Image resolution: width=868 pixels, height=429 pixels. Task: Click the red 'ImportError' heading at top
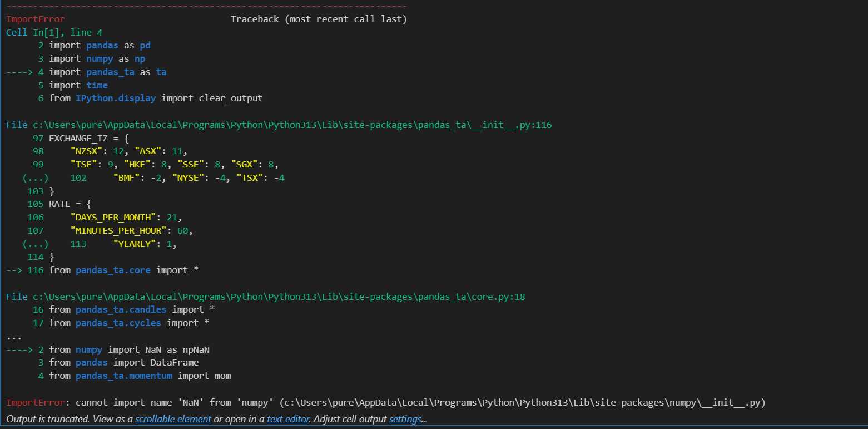click(36, 19)
